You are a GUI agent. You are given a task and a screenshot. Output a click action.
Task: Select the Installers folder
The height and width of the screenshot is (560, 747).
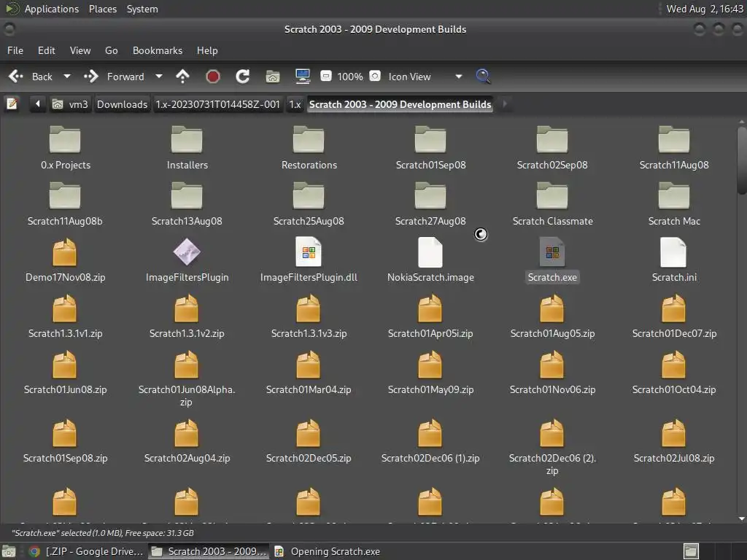[187, 148]
